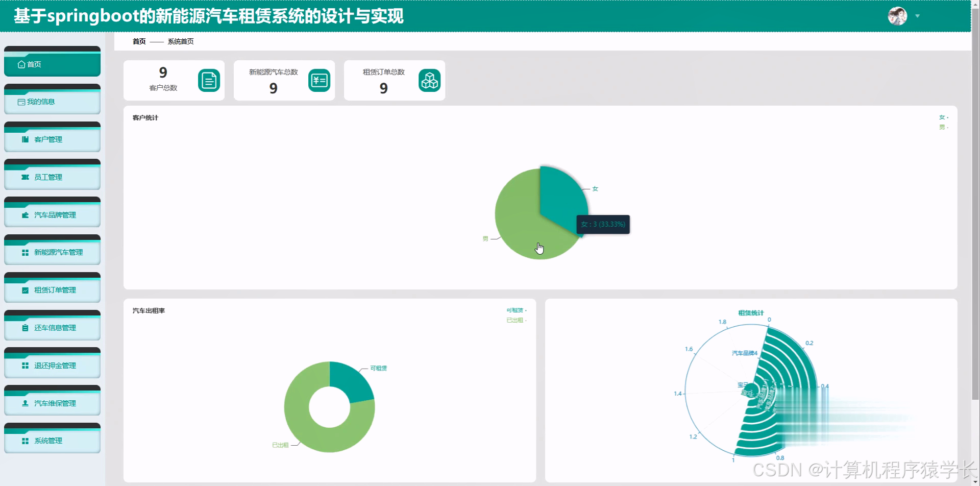Select 汽车品牌4 in the 租赁统计 chart
Image resolution: width=980 pixels, height=486 pixels.
pos(745,352)
